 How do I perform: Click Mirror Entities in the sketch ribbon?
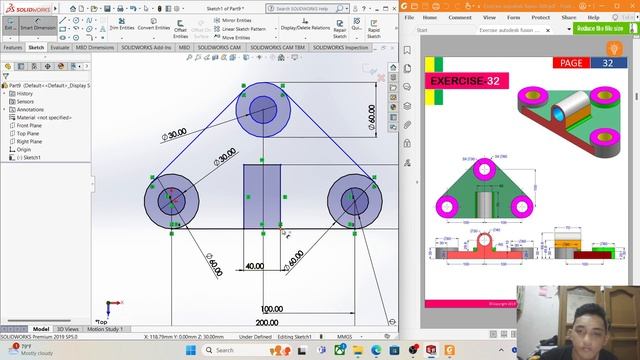pos(233,20)
